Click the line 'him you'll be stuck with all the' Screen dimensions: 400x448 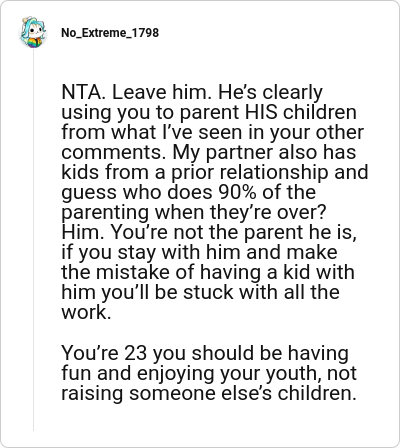pyautogui.click(x=200, y=292)
